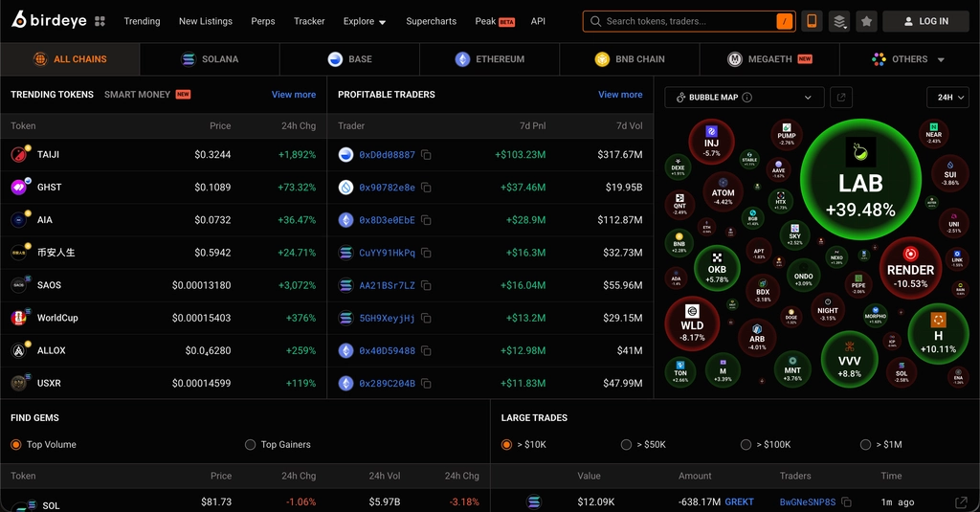Copy address CuYY91HkPq

426,253
